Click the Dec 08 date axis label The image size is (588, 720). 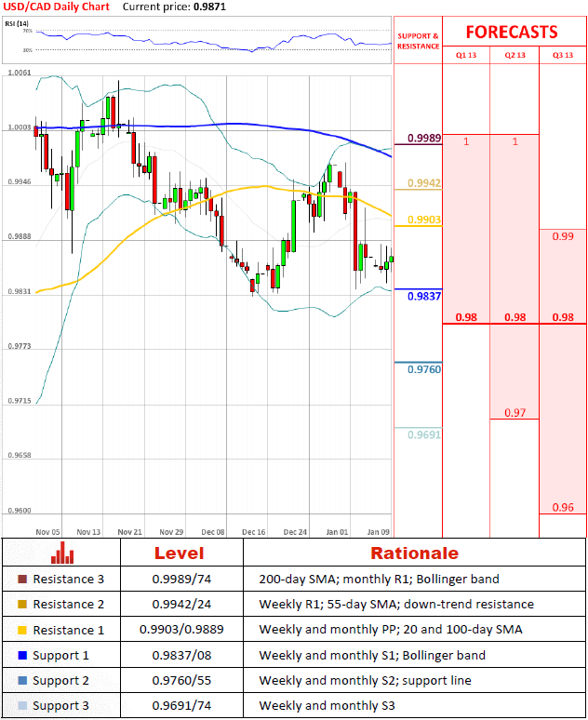click(x=213, y=532)
